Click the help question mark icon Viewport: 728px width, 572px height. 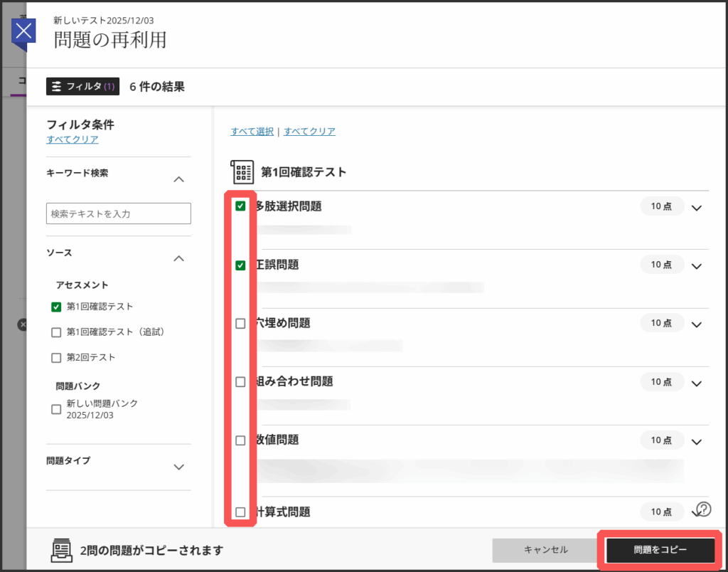click(x=703, y=509)
